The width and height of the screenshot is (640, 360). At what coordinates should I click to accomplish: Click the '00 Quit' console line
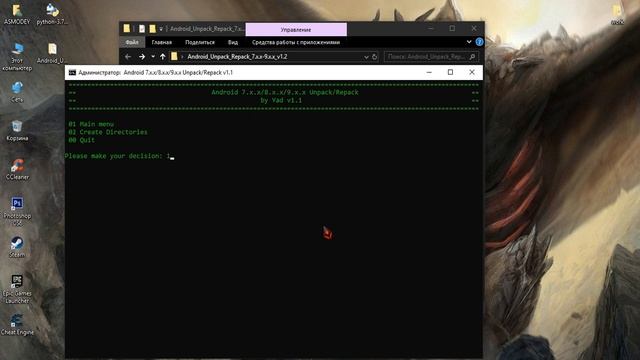[x=82, y=140]
